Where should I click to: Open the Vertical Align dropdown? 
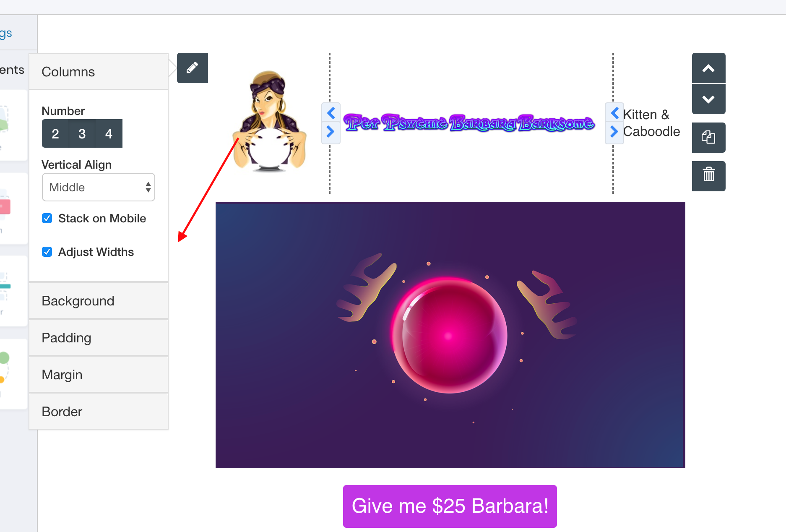pos(99,187)
